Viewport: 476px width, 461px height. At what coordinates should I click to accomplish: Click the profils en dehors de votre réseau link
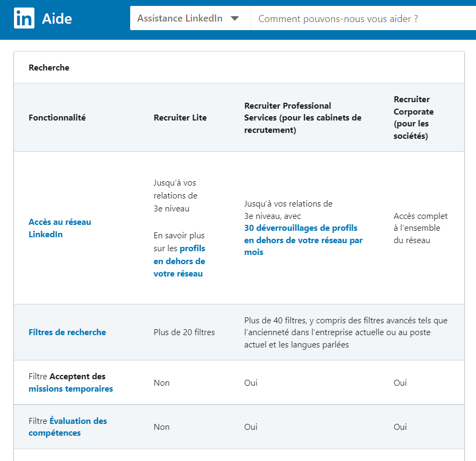pos(179,261)
